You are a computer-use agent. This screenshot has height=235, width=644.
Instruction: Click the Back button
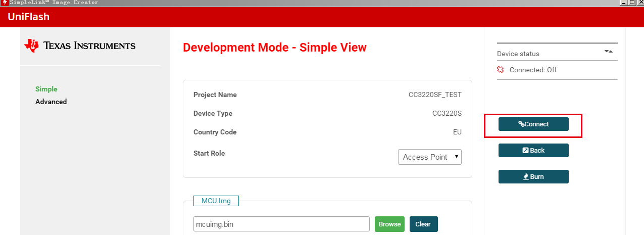pyautogui.click(x=533, y=150)
